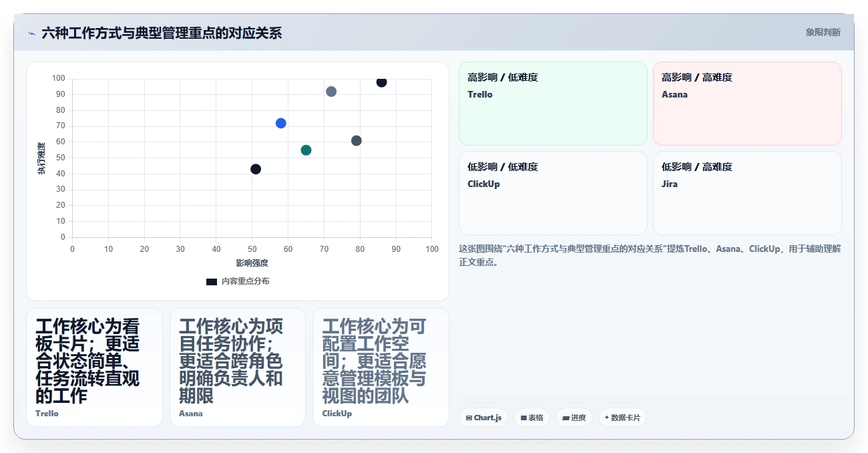Viewport: 868px width, 453px height.
Task: Click the 工作核心为看板卡片 summary card
Action: tap(94, 367)
